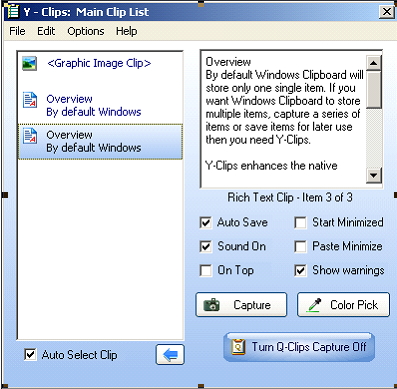Click the blue left arrow button
This screenshot has width=397, height=389.
click(170, 354)
